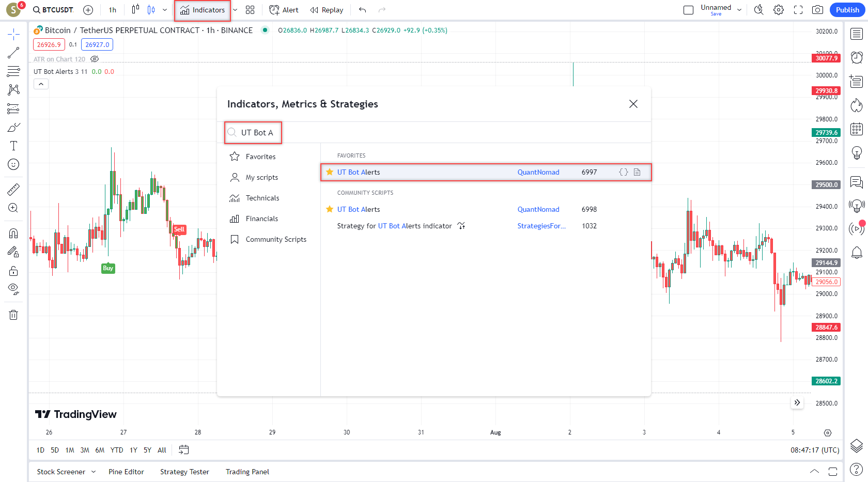868x482 pixels.
Task: Click the indicator search input field
Action: (258, 133)
